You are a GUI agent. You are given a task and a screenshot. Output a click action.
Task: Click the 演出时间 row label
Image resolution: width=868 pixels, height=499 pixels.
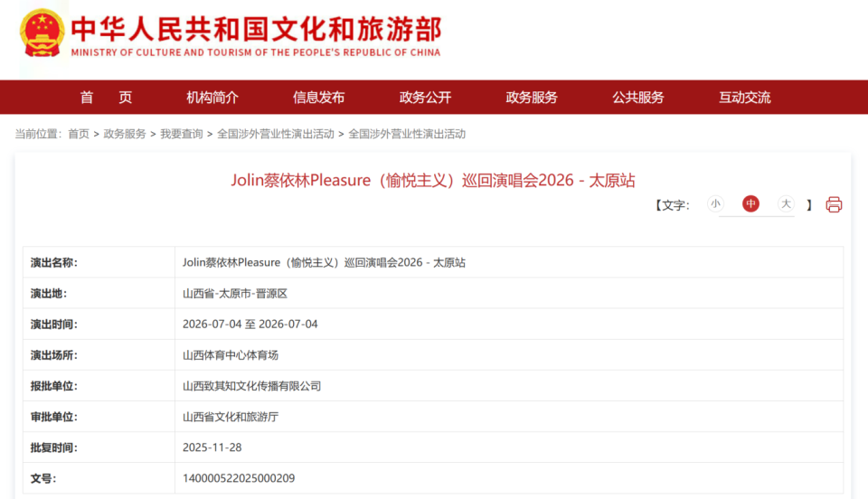[54, 325]
